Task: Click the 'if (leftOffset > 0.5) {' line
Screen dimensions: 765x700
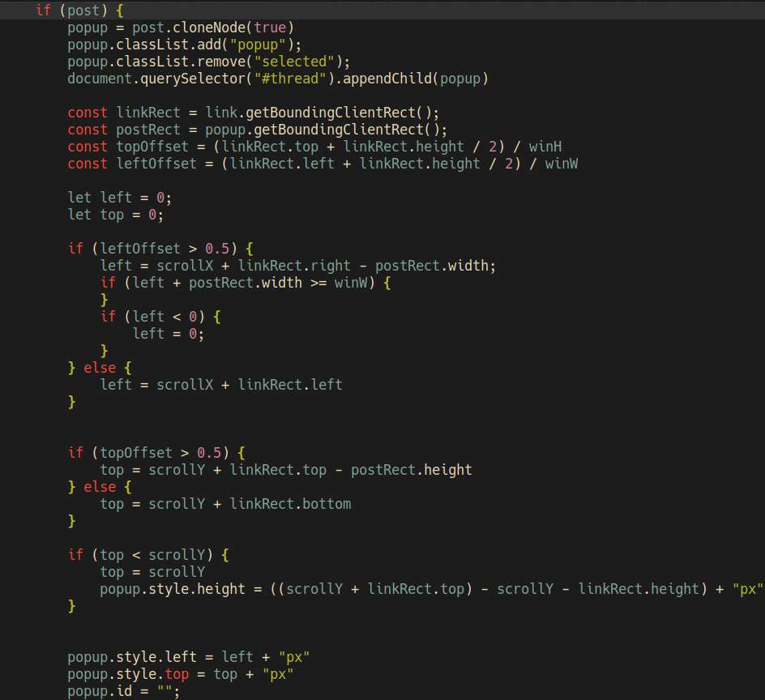Action: pos(160,249)
